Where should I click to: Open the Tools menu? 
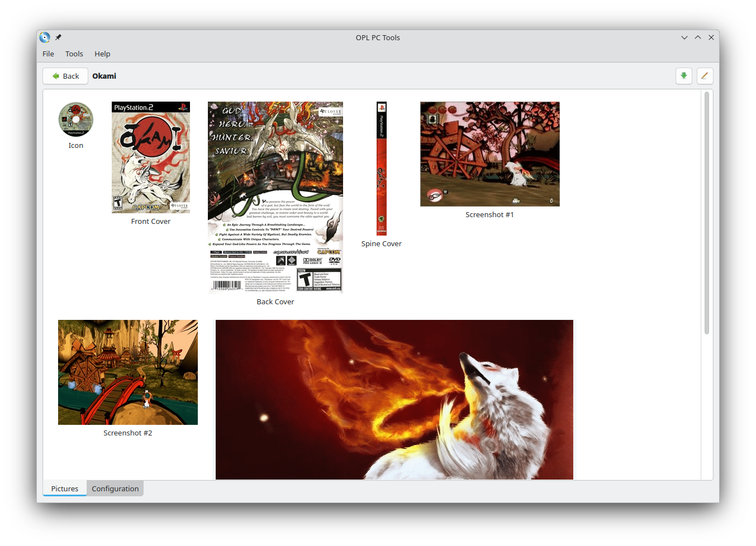pos(74,54)
